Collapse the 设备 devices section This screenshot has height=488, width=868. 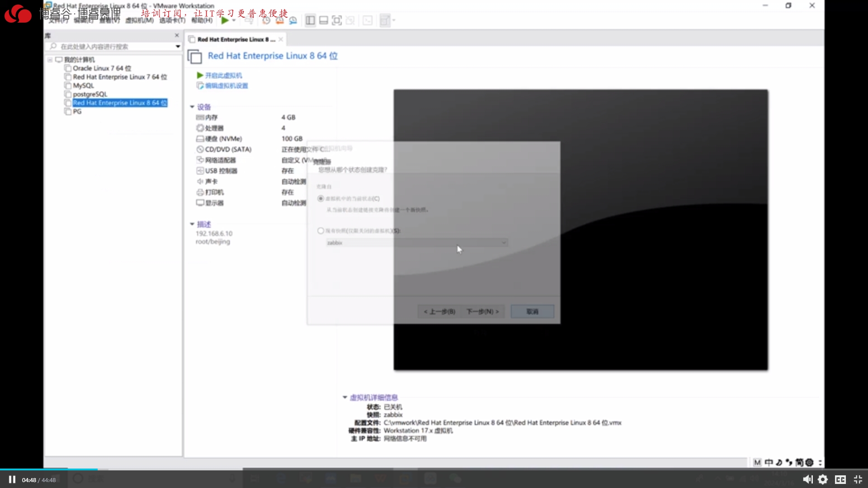click(192, 107)
